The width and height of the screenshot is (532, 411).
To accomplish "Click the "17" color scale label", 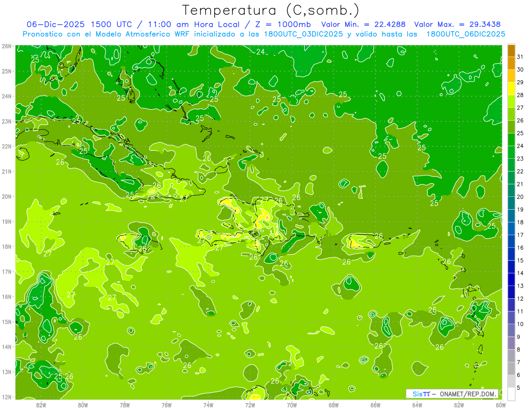I will point(520,235).
